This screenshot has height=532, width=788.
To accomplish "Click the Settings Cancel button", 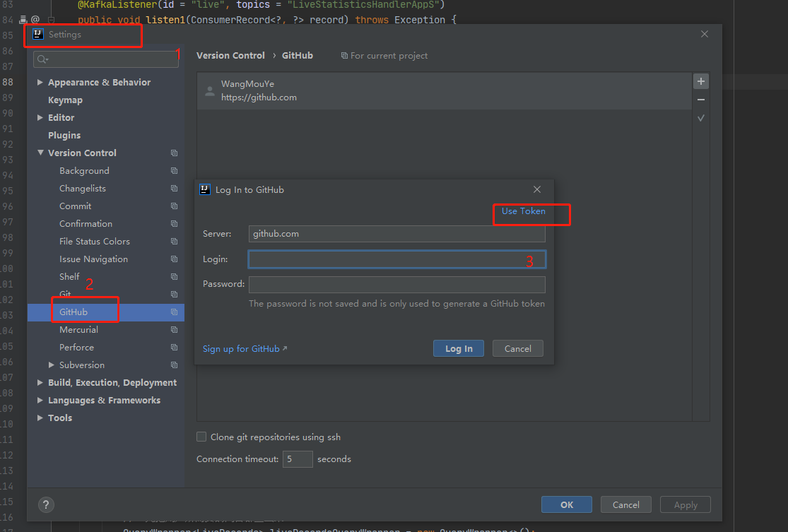I will tap(626, 505).
